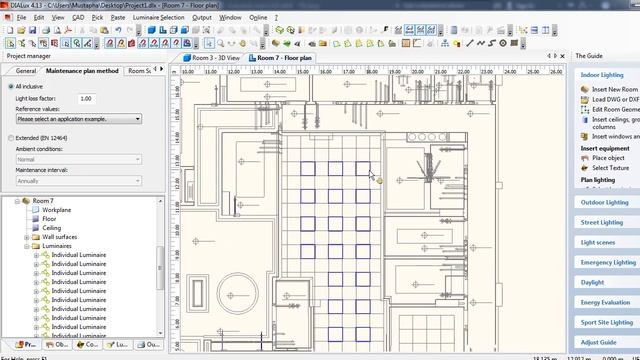Click the Insert ceilings icon in Guide
This screenshot has height=360, width=640.
(x=585, y=120)
